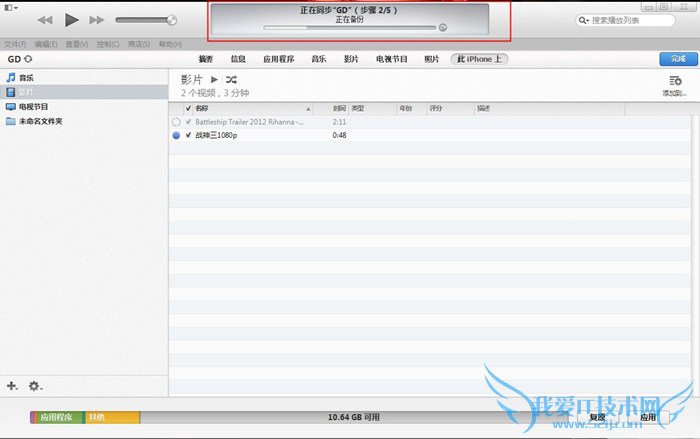
Task: Switch to the 摘要 tab
Action: [x=206, y=59]
